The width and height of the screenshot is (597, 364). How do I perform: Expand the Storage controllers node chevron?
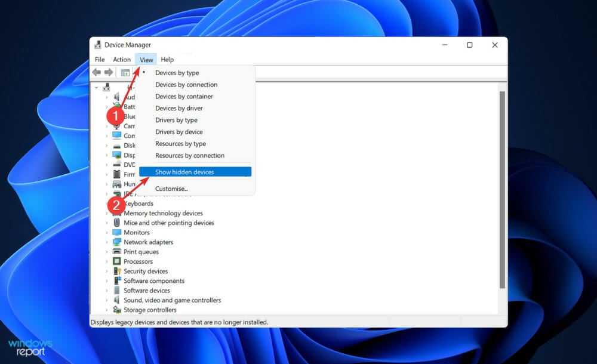(x=107, y=310)
